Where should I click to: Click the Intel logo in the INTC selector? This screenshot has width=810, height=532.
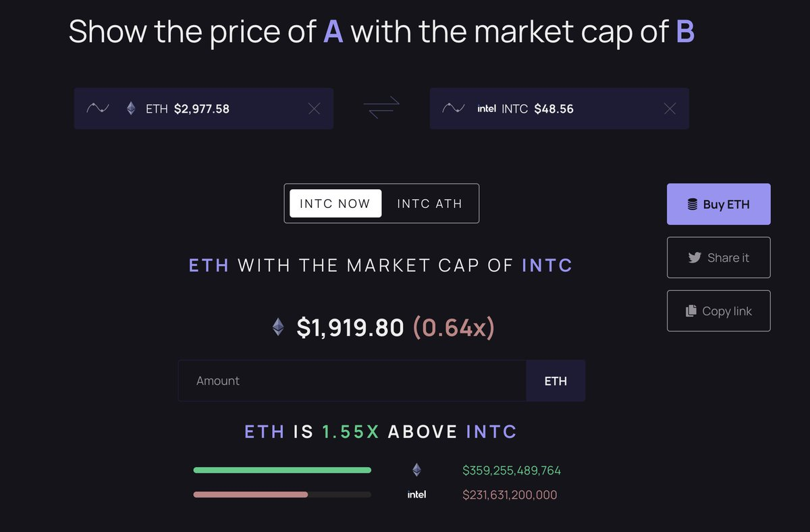point(487,109)
